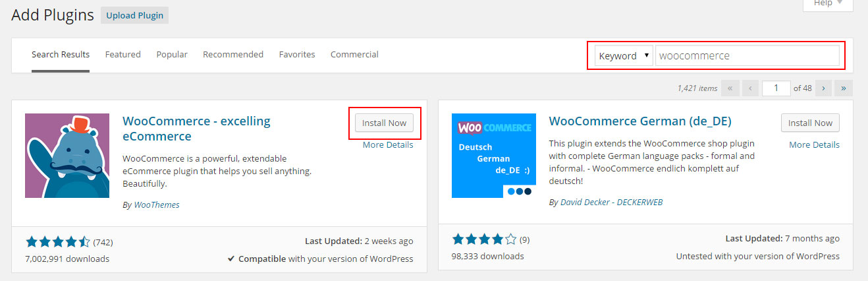
Task: Go to previous results page arrow
Action: [750, 88]
